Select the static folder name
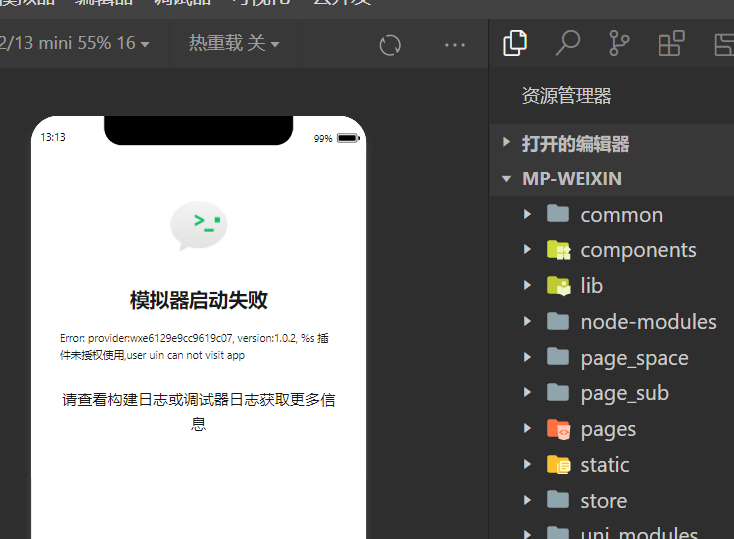Screen dimensions: 734x539 coord(605,465)
